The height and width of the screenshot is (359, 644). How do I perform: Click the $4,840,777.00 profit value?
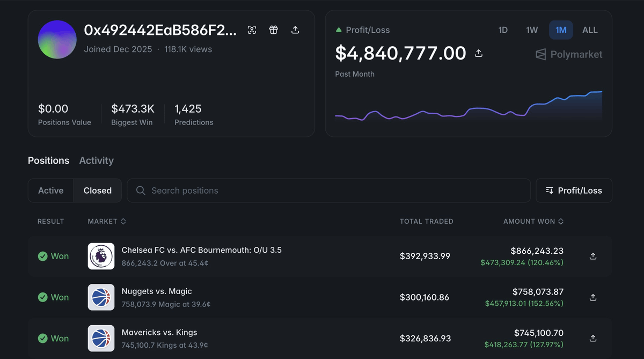coord(401,53)
